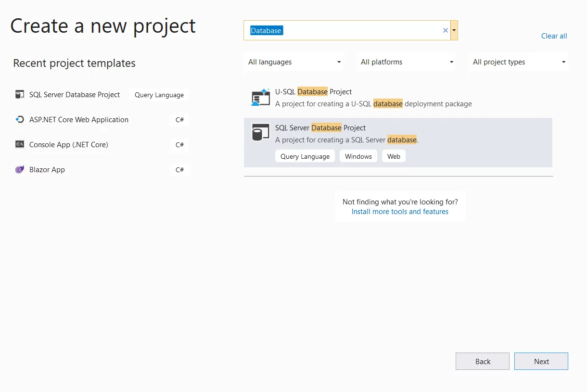Viewport: 587px width, 392px height.
Task: Click SQL Server Database Project result icon
Action: click(261, 132)
